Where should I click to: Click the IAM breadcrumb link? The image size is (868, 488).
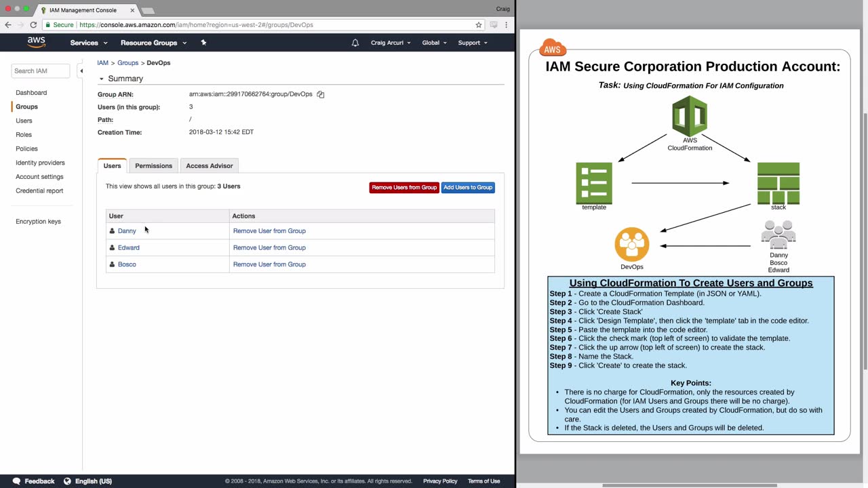tap(102, 63)
